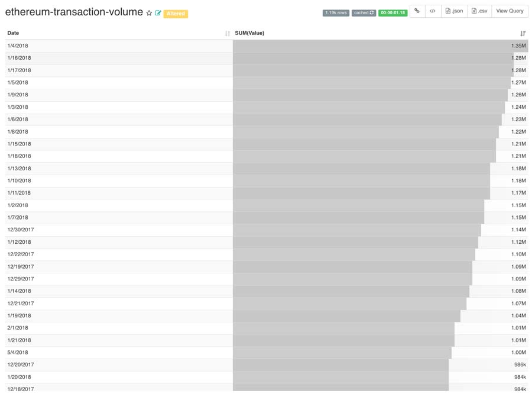The height and width of the screenshot is (400, 532).
Task: Select the 1/10/2018 date cell
Action: pyautogui.click(x=119, y=180)
